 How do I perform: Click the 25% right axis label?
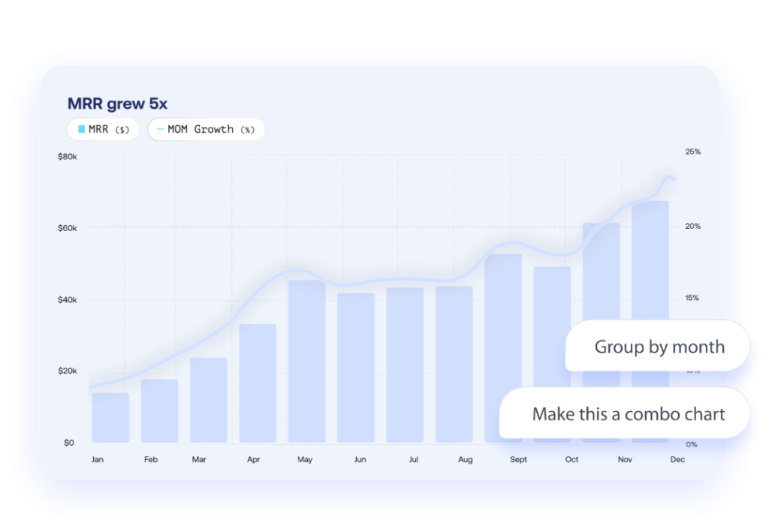pos(692,152)
